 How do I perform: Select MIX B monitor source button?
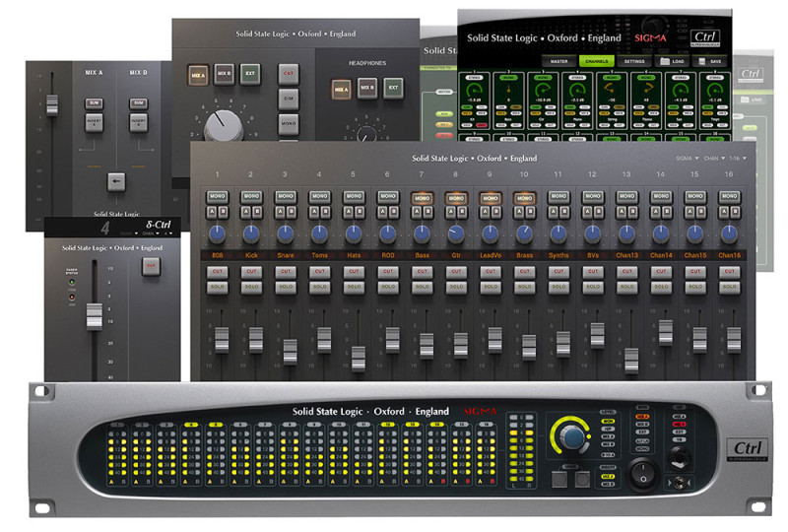[x=225, y=74]
